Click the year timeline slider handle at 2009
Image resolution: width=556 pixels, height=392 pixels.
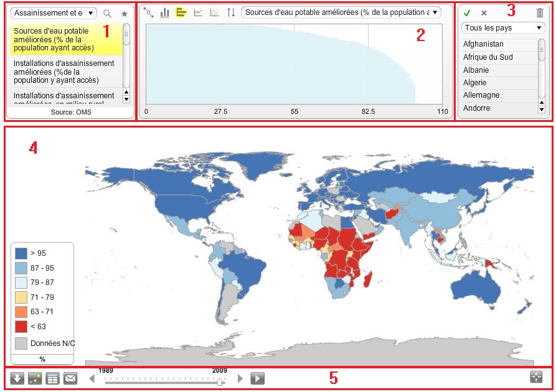tap(219, 382)
